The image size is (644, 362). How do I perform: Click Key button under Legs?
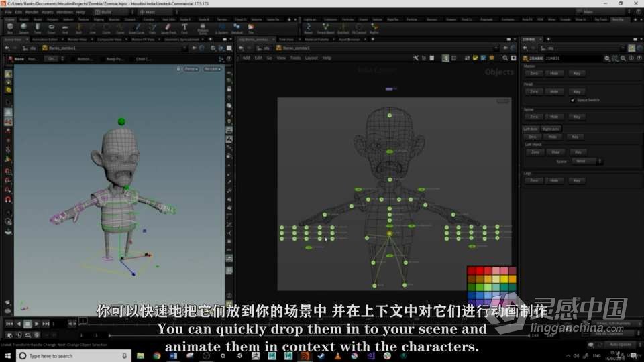577,180
